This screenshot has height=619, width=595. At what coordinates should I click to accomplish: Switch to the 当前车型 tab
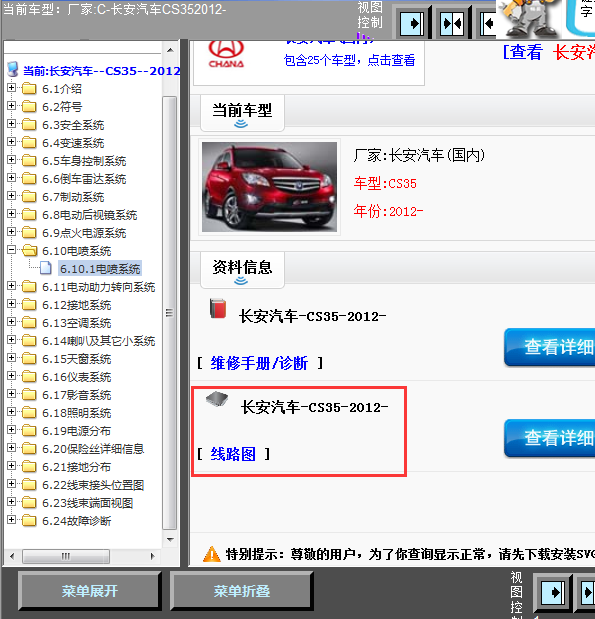242,113
